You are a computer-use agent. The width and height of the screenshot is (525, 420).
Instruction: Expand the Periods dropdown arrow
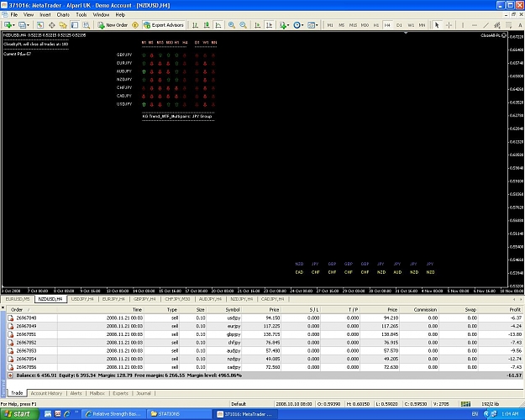pos(302,25)
